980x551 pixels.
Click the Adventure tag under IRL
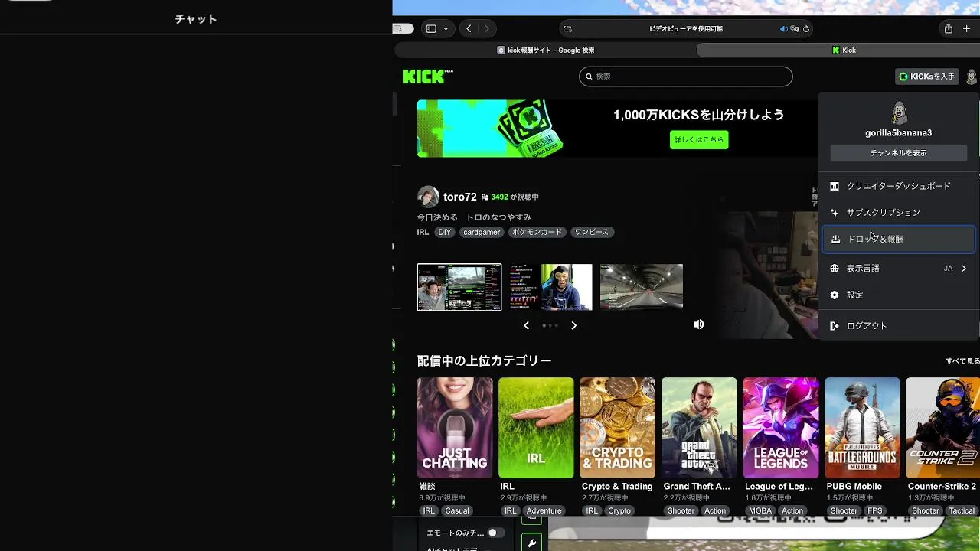544,511
